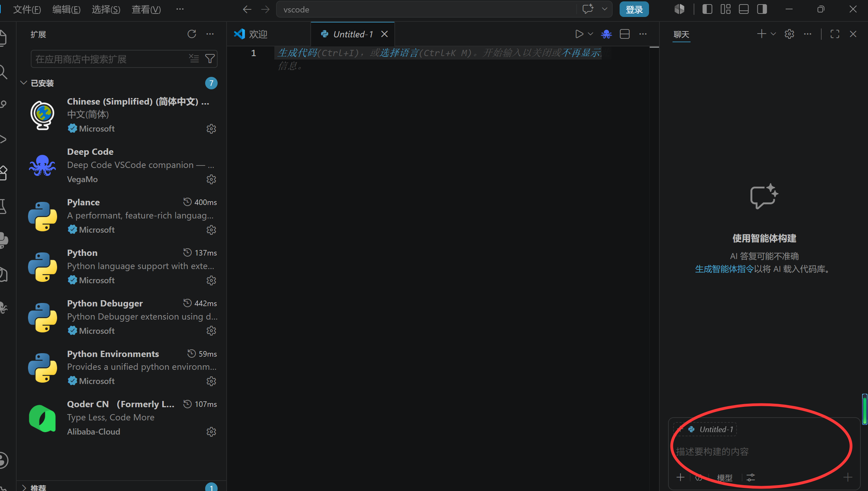Click the 选择语言 link in the editor
868x491 pixels.
click(x=399, y=53)
